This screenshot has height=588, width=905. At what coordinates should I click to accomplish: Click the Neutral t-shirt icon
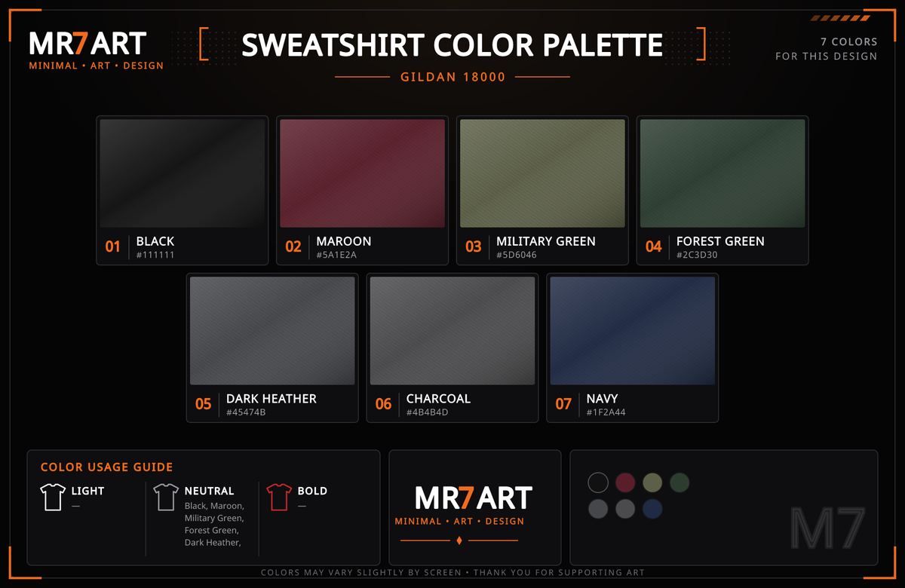[166, 498]
